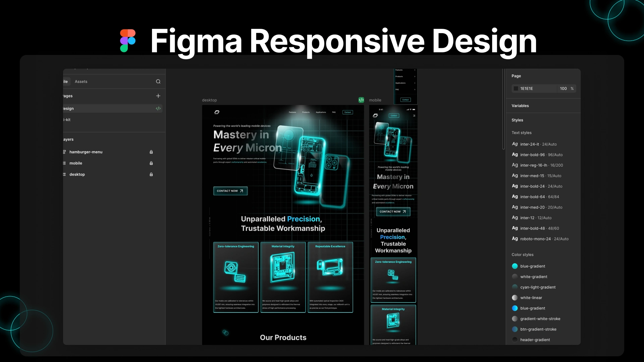Unlock the mobile layer
644x362 pixels.
(151, 163)
